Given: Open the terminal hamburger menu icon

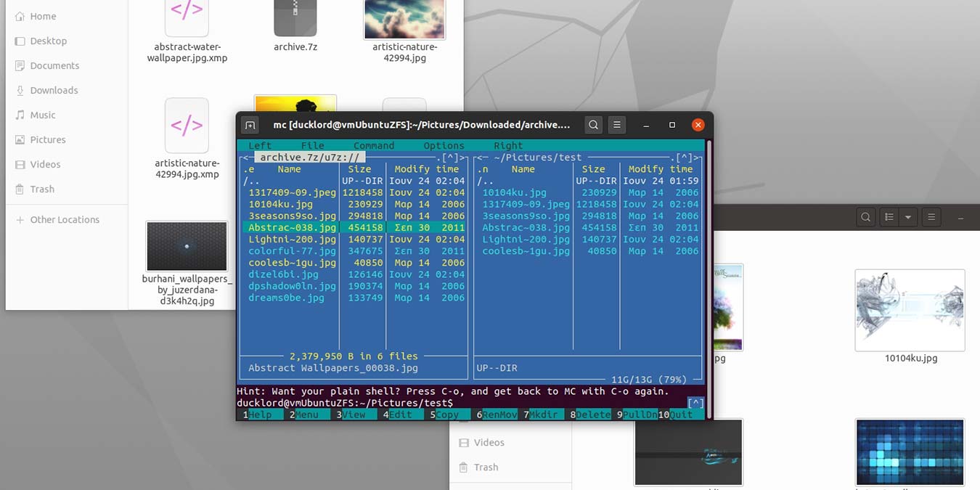Looking at the screenshot, I should click(x=616, y=124).
